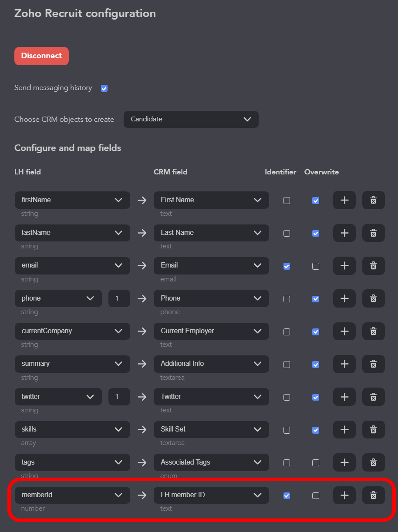Open the email LH field dropdown
398x532 pixels.
coord(72,265)
